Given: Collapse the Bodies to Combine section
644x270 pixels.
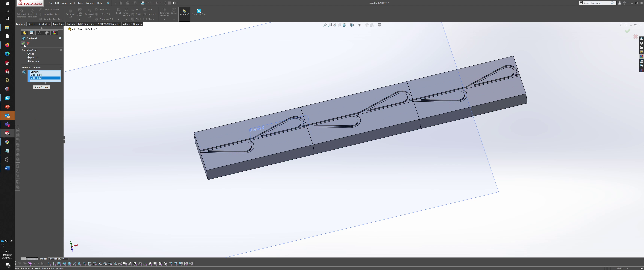Looking at the screenshot, I should pyautogui.click(x=61, y=67).
